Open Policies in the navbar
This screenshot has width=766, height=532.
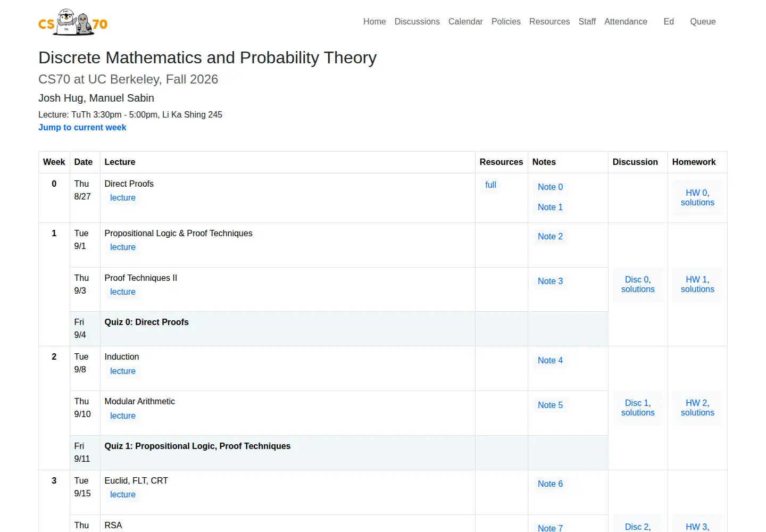point(506,21)
